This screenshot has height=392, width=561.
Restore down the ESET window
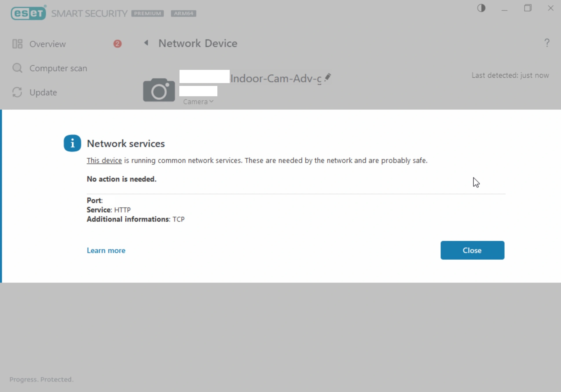point(528,8)
